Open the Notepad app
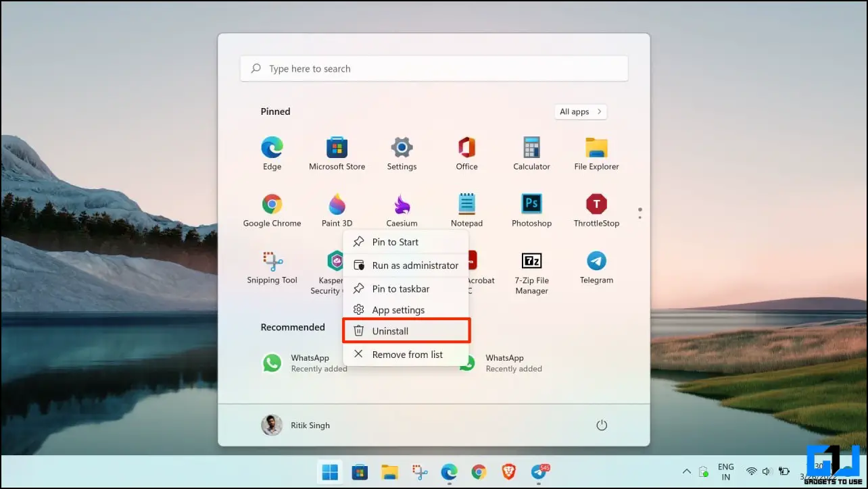The height and width of the screenshot is (489, 868). click(x=466, y=211)
